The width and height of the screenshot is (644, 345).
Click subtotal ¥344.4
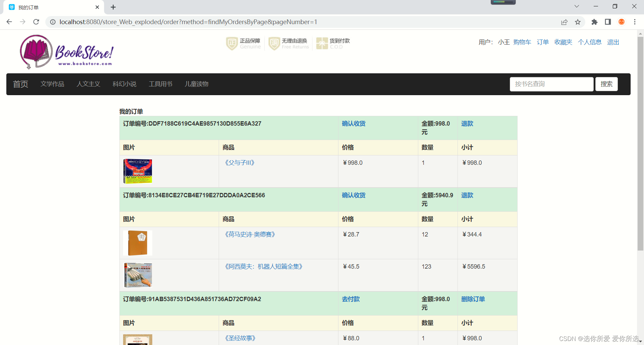[x=472, y=234]
